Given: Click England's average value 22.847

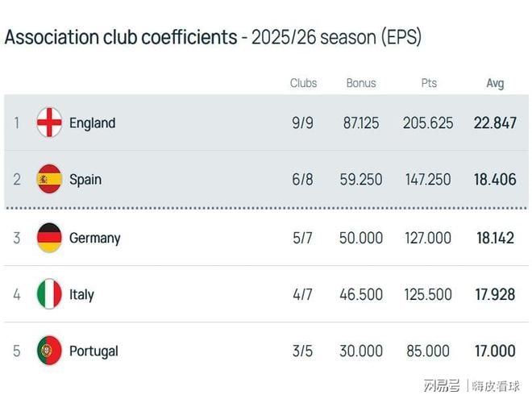Looking at the screenshot, I should point(495,123).
